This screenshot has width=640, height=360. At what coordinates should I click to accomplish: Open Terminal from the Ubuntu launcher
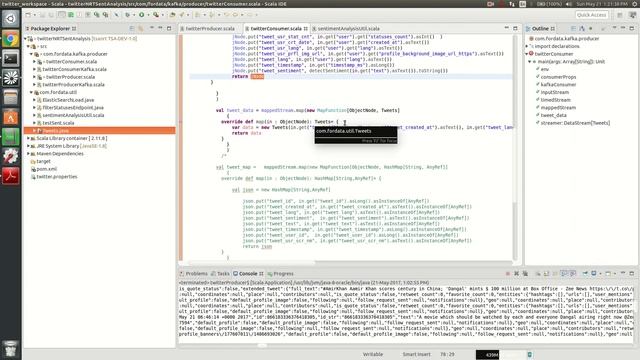point(11,58)
